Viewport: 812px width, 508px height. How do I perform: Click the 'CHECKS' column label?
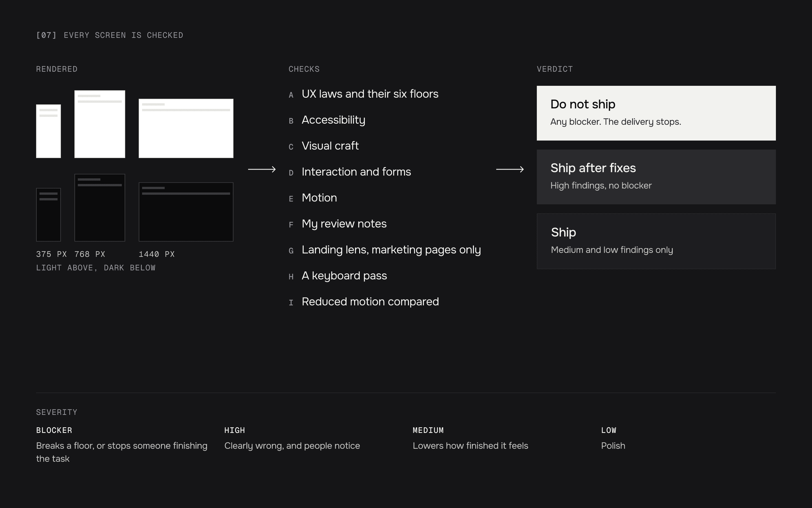click(x=304, y=69)
